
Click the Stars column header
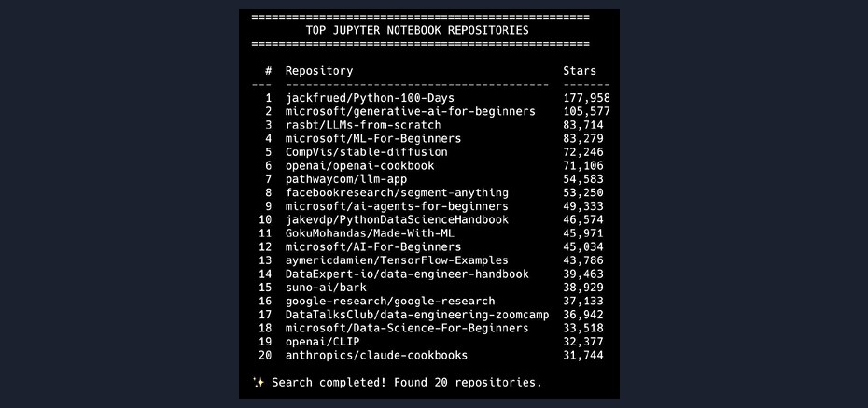[x=580, y=71]
